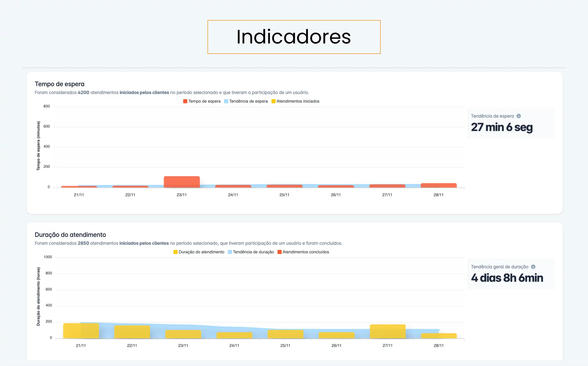Select the yellow Atendimentos iniciados legend swatch
This screenshot has height=366, width=588.
click(x=273, y=101)
